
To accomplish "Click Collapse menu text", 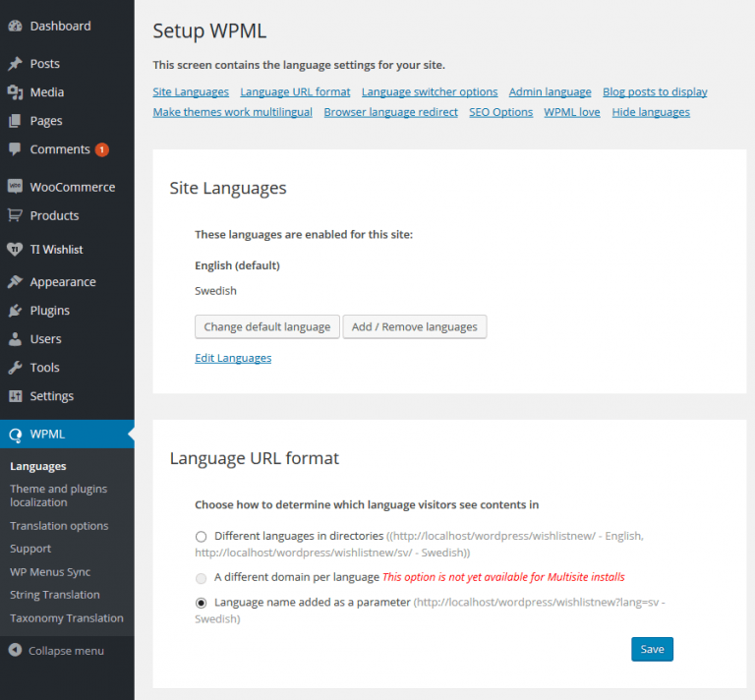I will pyautogui.click(x=66, y=651).
